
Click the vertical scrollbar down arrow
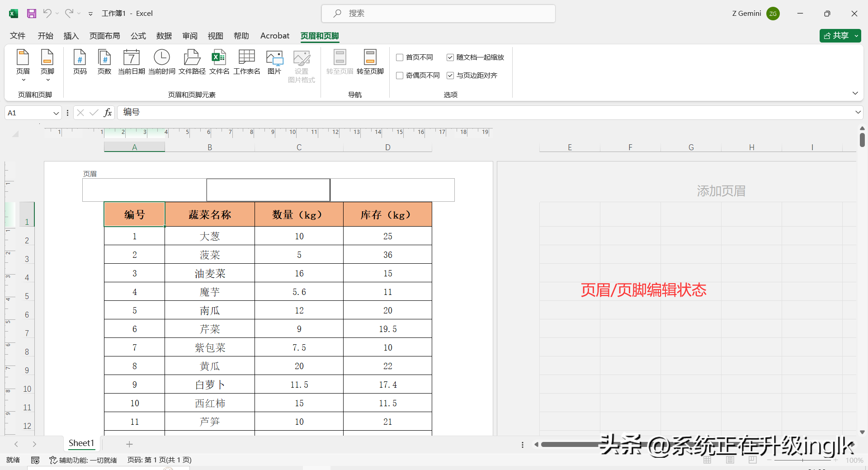tap(862, 432)
